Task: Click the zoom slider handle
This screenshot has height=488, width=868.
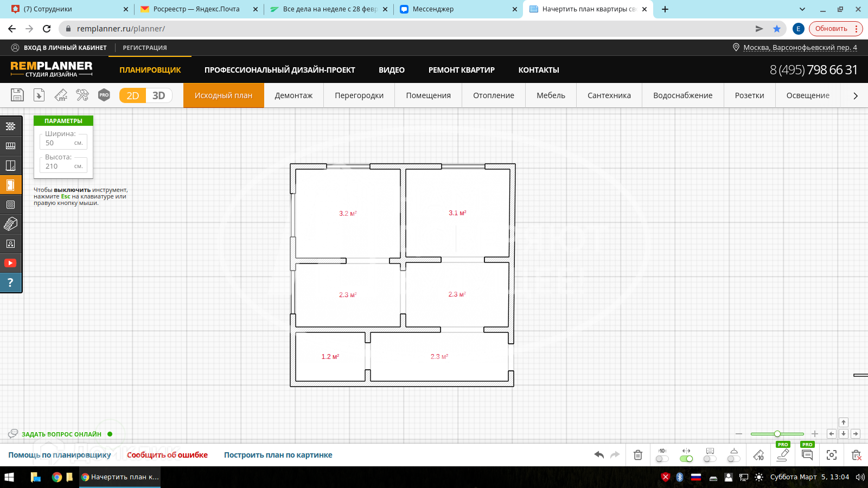Action: (777, 434)
